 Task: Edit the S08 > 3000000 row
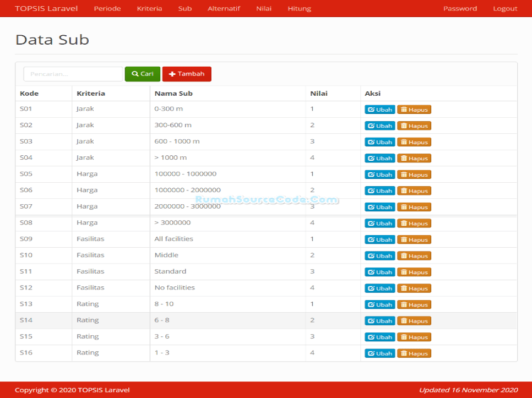coord(379,223)
